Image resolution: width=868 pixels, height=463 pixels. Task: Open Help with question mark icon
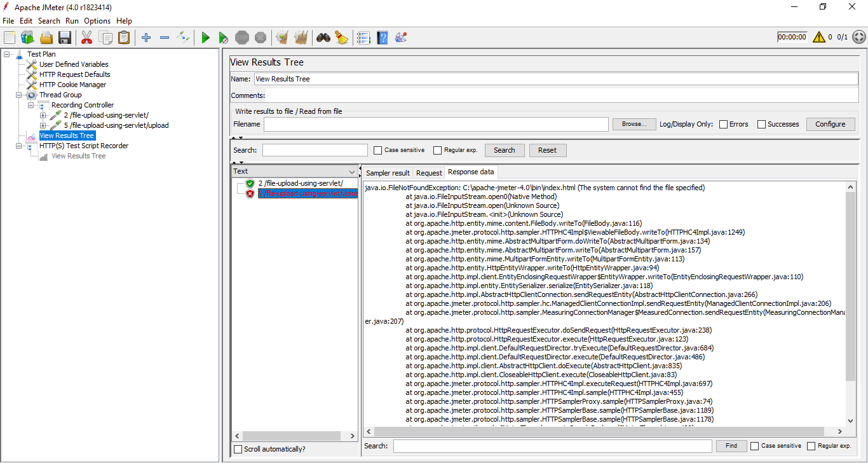[383, 38]
